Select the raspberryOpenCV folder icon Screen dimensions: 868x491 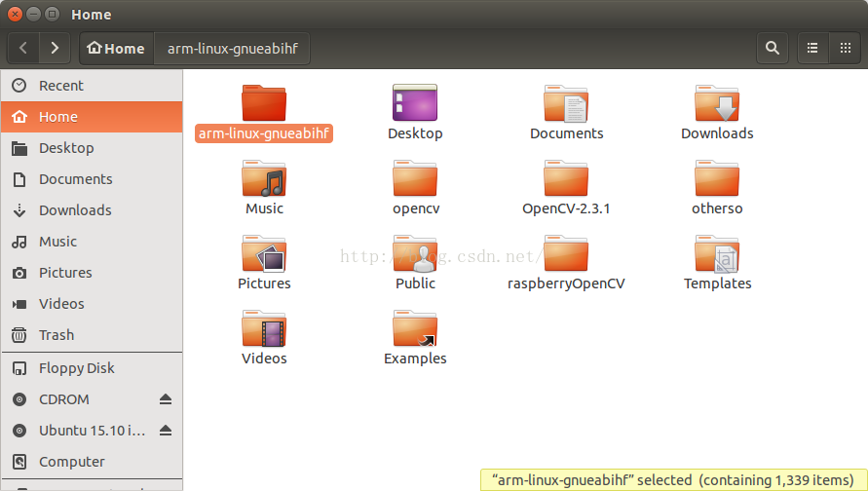coord(566,253)
